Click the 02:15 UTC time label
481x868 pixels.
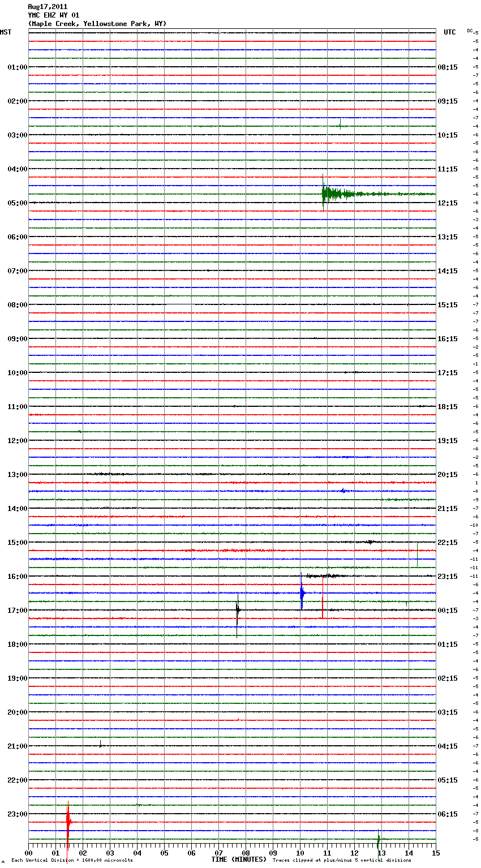click(x=448, y=678)
